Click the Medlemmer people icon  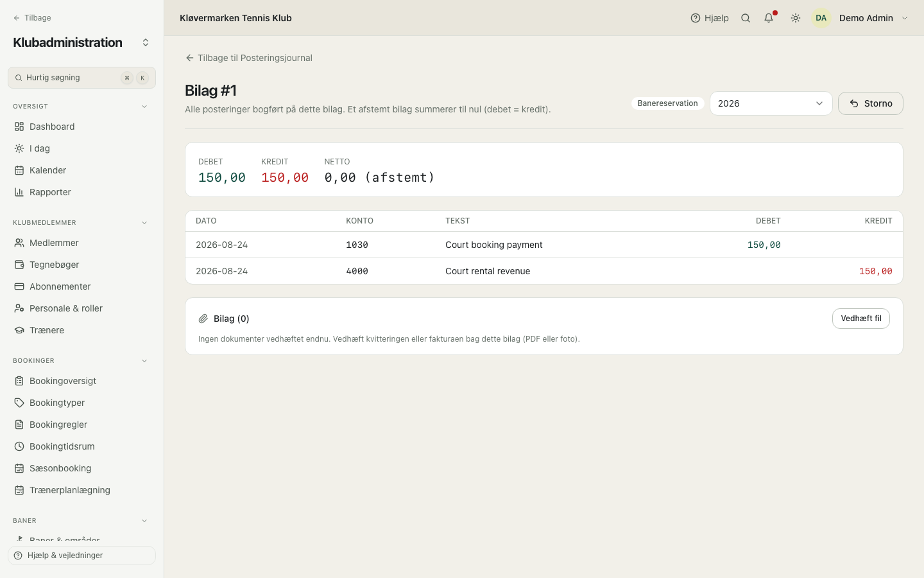tap(19, 243)
